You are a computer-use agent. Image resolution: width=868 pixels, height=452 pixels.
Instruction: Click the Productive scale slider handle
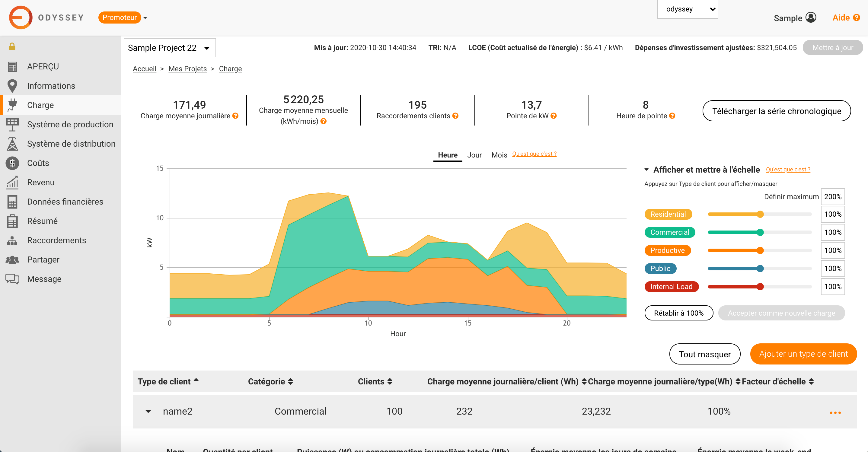[x=760, y=250]
